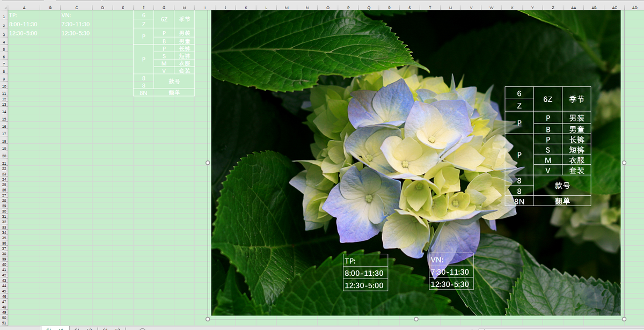
Task: Click the picture's bottom-middle resize handle
Action: [416, 319]
